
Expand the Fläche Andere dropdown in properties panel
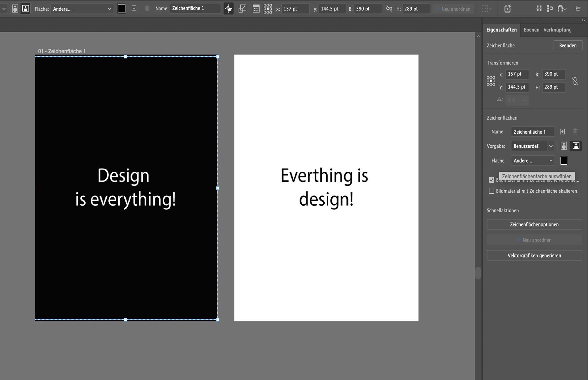(x=533, y=161)
